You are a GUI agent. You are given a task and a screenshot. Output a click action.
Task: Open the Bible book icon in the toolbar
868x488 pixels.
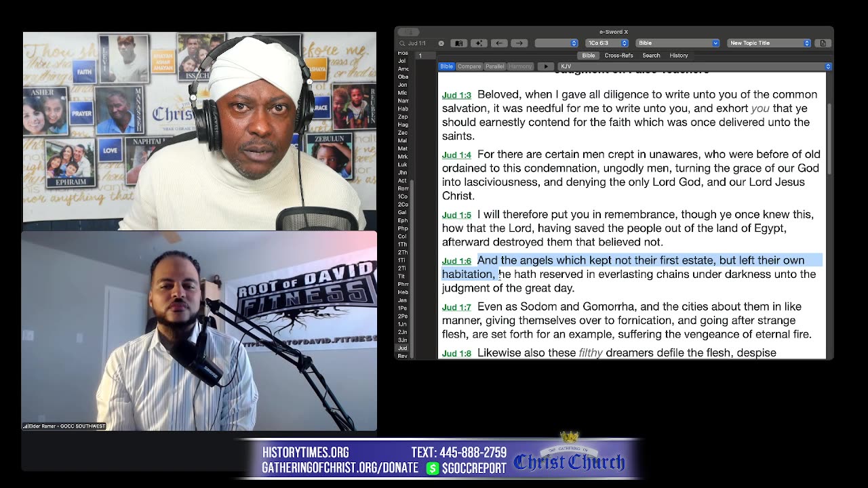click(458, 43)
